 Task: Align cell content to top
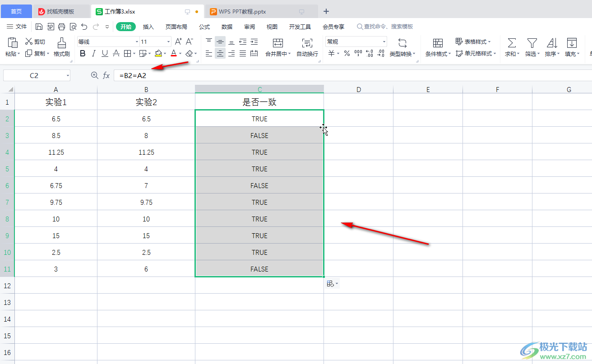pos(209,41)
